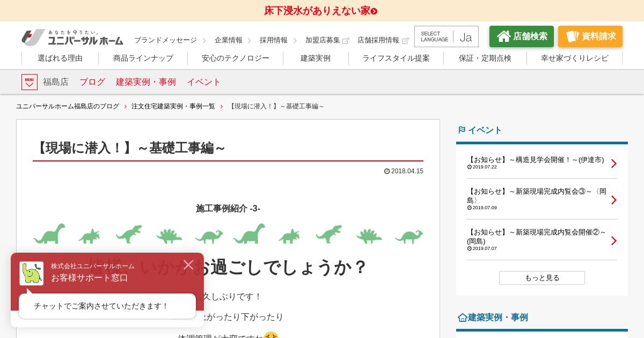Click the Universal Home logo

(x=72, y=38)
